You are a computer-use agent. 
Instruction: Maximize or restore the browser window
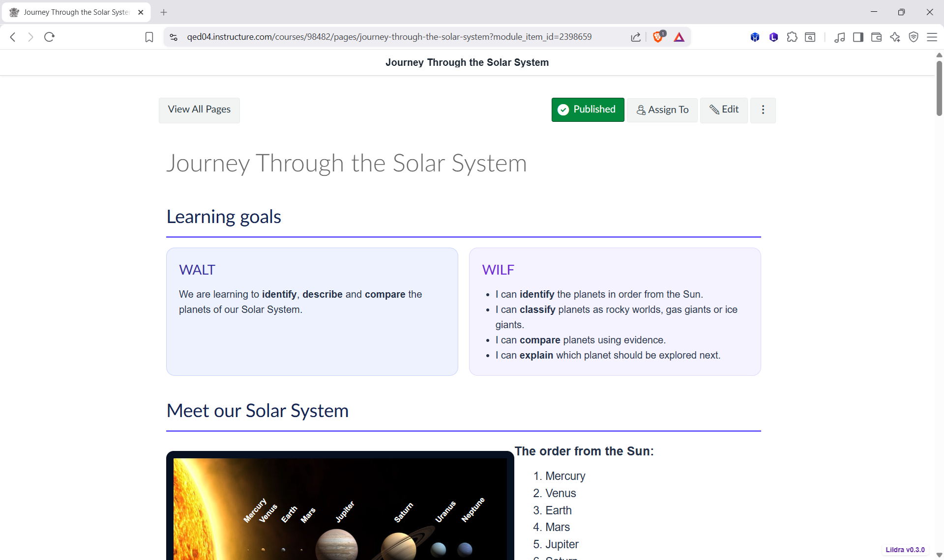[x=901, y=12]
